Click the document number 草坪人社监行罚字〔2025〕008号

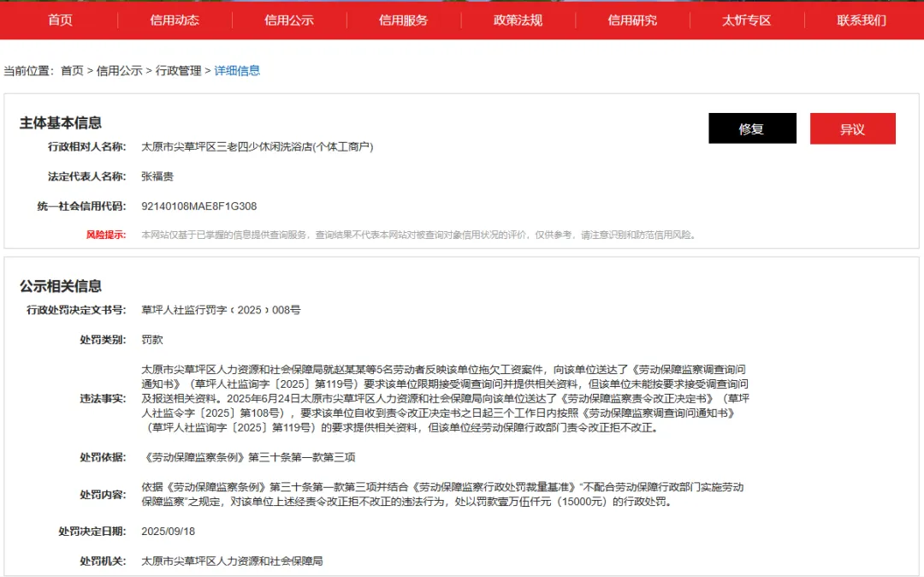click(221, 310)
